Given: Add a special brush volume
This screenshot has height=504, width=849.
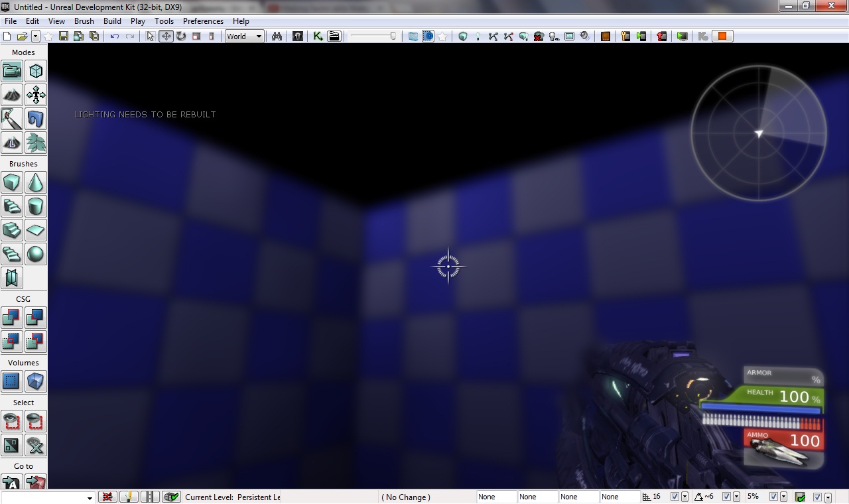Looking at the screenshot, I should click(12, 381).
